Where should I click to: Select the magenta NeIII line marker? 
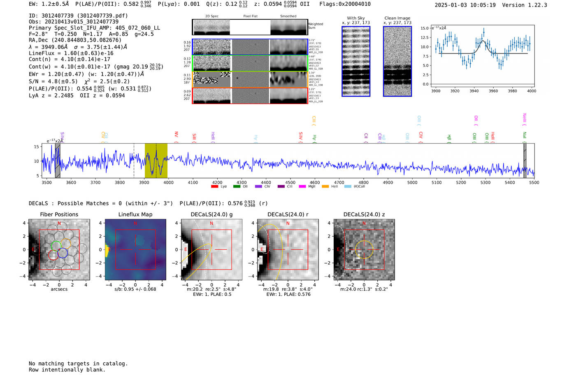tap(524, 119)
